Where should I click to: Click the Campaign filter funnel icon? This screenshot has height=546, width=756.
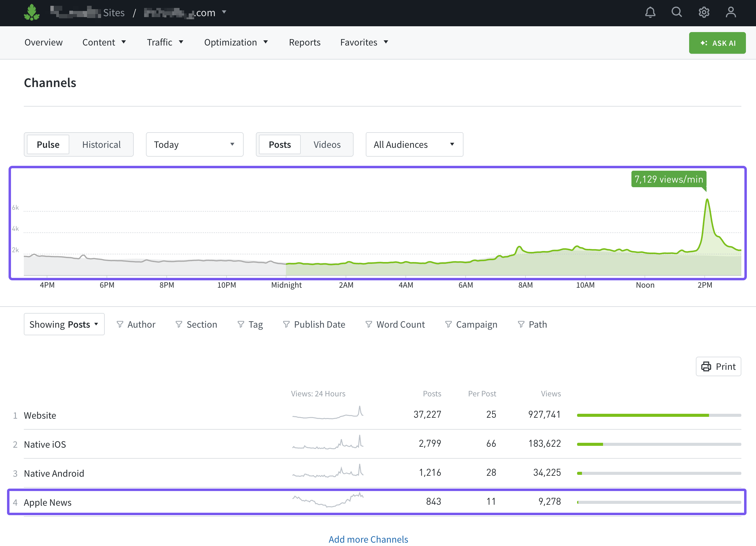[448, 324]
